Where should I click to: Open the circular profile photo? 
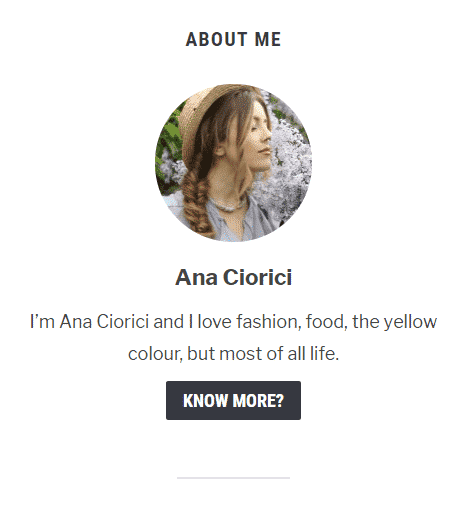234,163
